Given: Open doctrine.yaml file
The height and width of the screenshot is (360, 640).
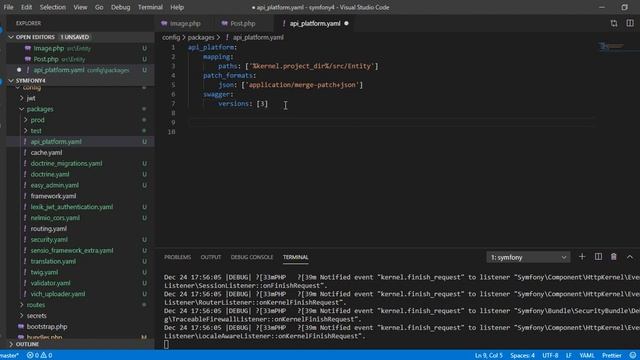Looking at the screenshot, I should pos(50,174).
